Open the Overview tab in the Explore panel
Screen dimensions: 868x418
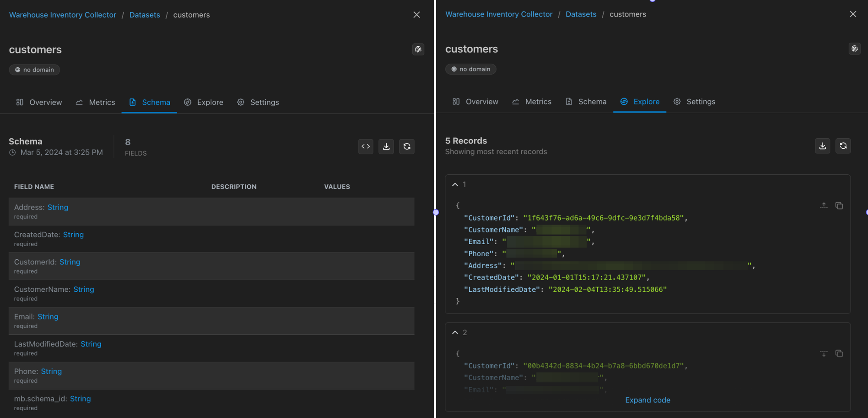point(475,101)
